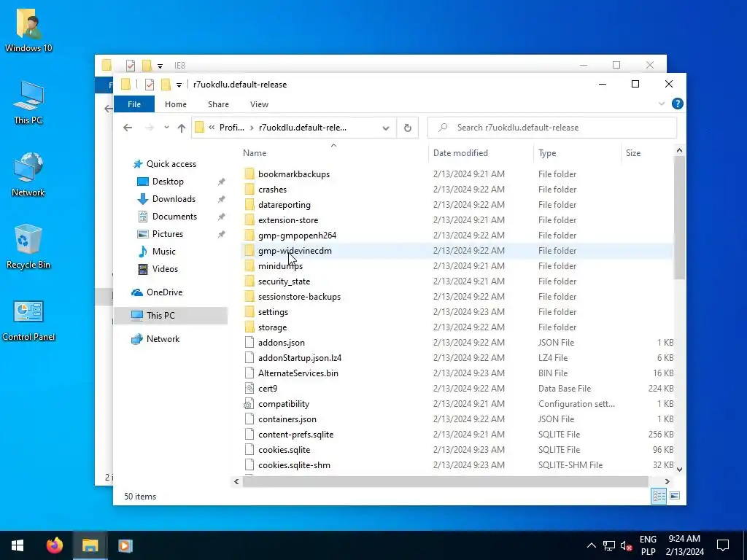Open the action center notifications icon
This screenshot has width=747, height=560.
point(723,545)
